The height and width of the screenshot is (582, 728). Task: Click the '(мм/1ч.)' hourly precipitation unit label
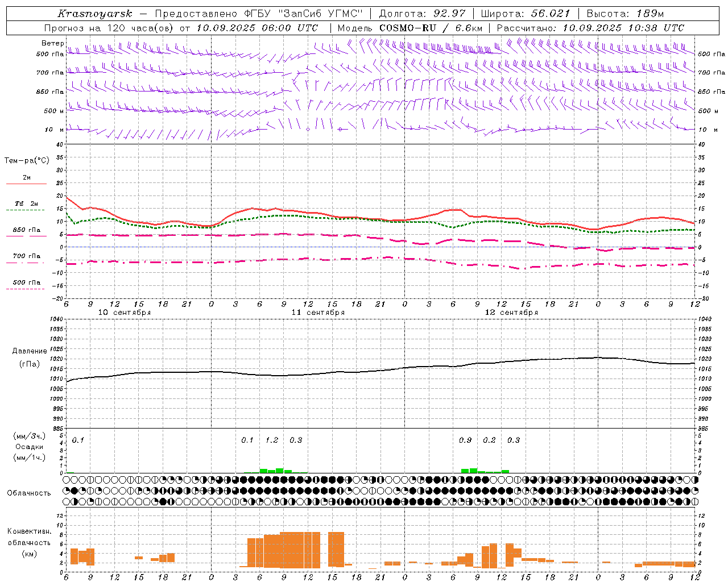tap(29, 458)
